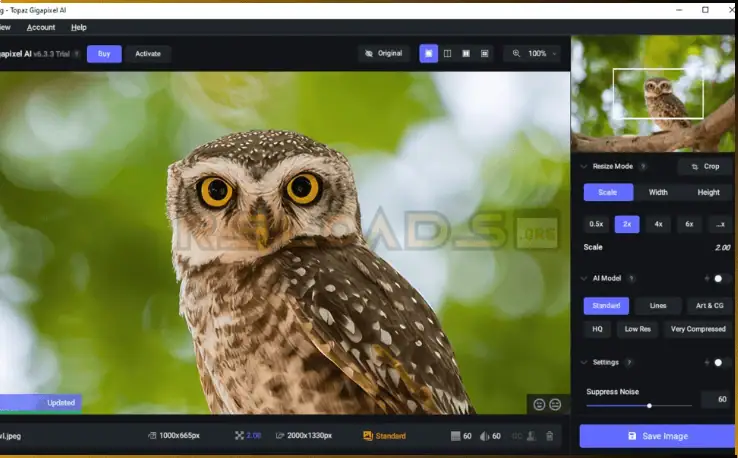Image resolution: width=738 pixels, height=458 pixels.
Task: Adjust the Suppress Noise slider
Action: tap(650, 405)
